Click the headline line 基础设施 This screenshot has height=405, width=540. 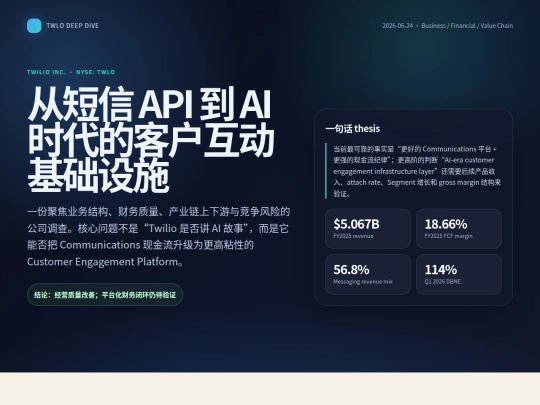[98, 175]
